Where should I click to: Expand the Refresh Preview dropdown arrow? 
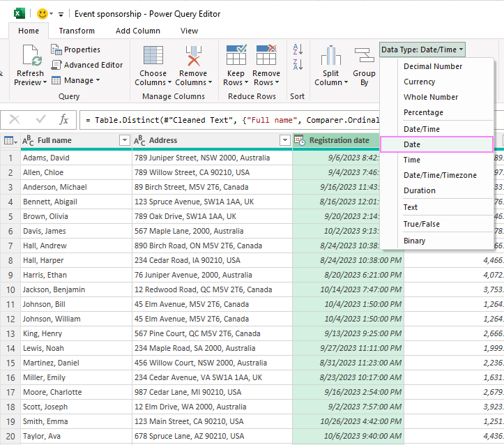click(x=45, y=82)
